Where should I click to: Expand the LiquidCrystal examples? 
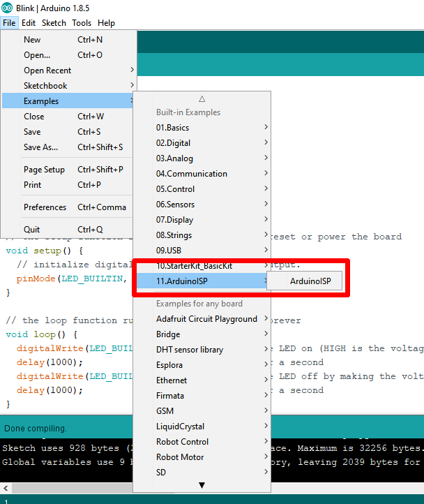[x=202, y=427]
